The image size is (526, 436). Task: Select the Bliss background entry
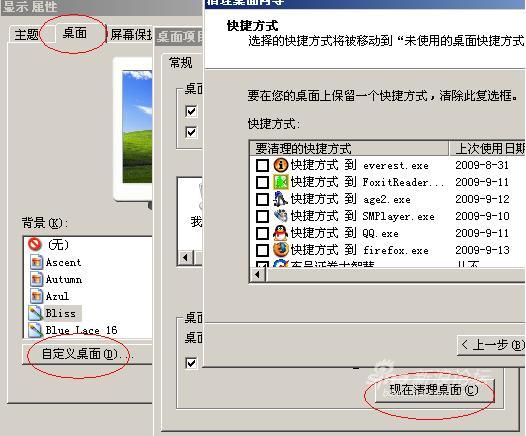point(61,313)
